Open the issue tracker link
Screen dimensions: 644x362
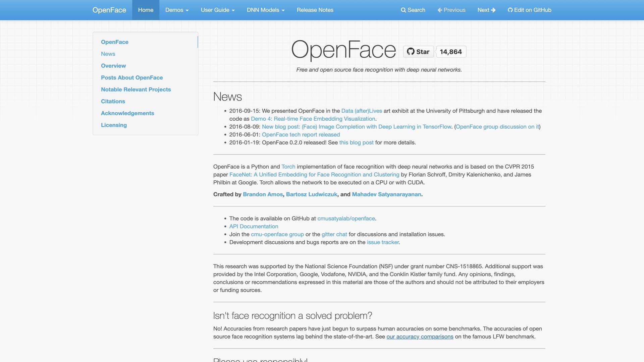tap(382, 242)
